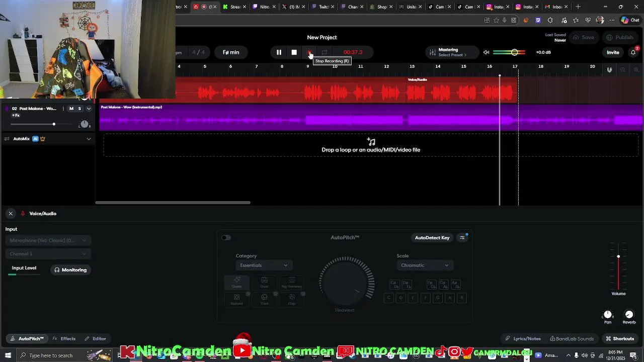Mute master output via speaker icon

pyautogui.click(x=486, y=52)
